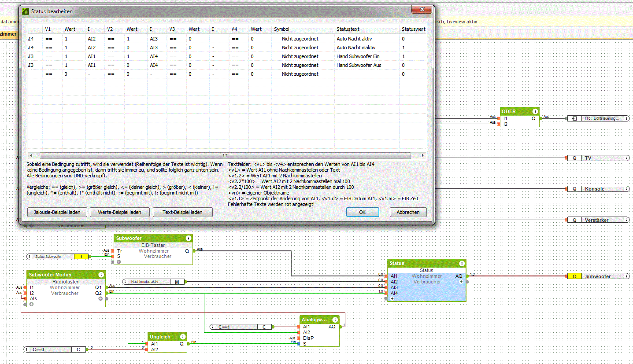
Task: Confirm dialog with OK button
Action: [x=362, y=212]
